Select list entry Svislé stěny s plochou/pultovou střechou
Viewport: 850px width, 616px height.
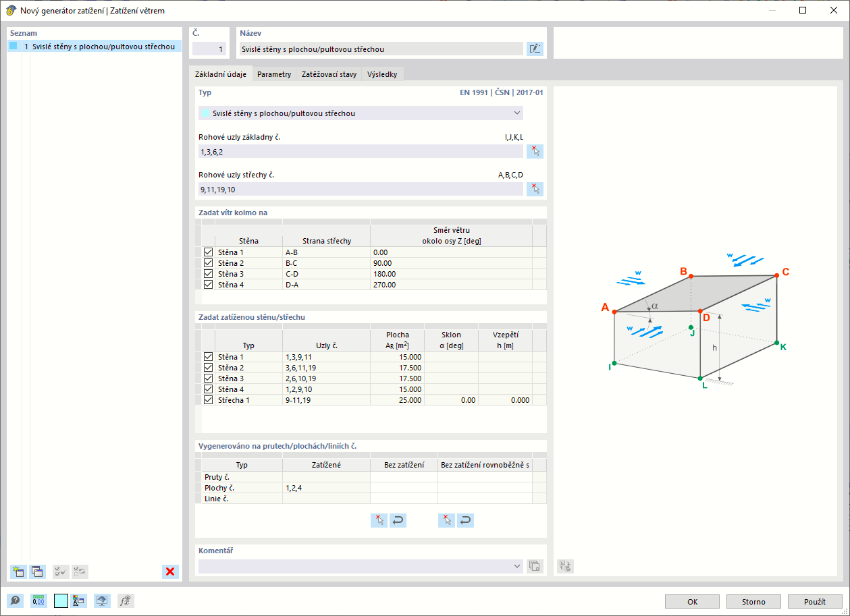click(x=95, y=47)
